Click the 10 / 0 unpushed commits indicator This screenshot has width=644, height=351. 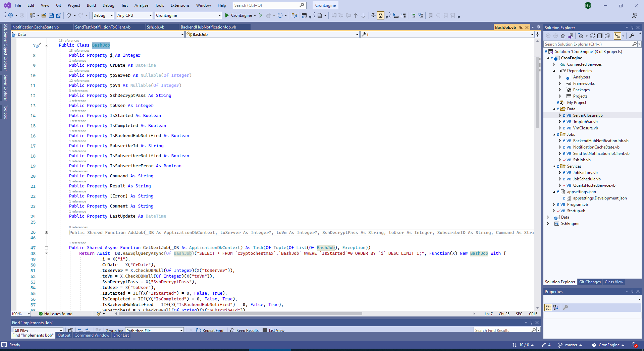click(x=523, y=345)
